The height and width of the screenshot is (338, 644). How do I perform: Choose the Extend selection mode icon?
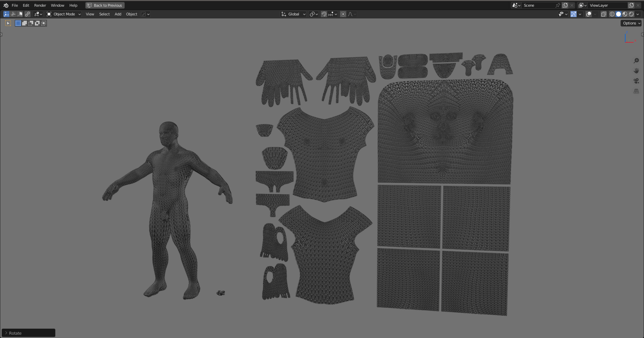(24, 23)
